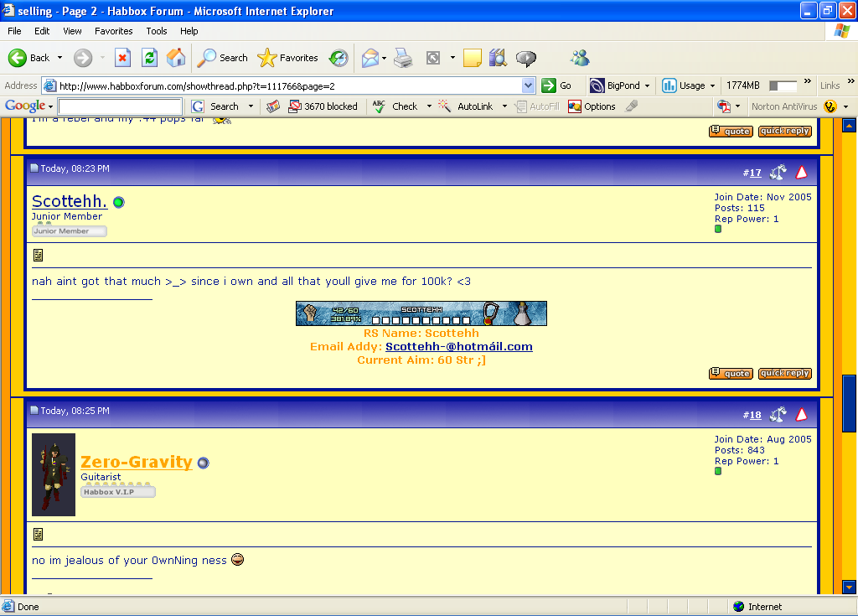Report post #18 with the red triangle icon
Image resolution: width=858 pixels, height=616 pixels.
click(x=802, y=415)
